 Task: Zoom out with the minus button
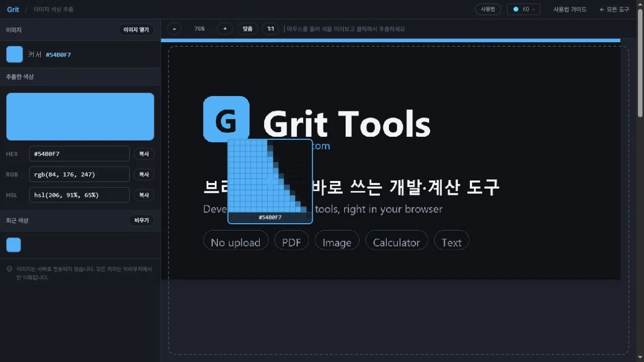coord(174,29)
